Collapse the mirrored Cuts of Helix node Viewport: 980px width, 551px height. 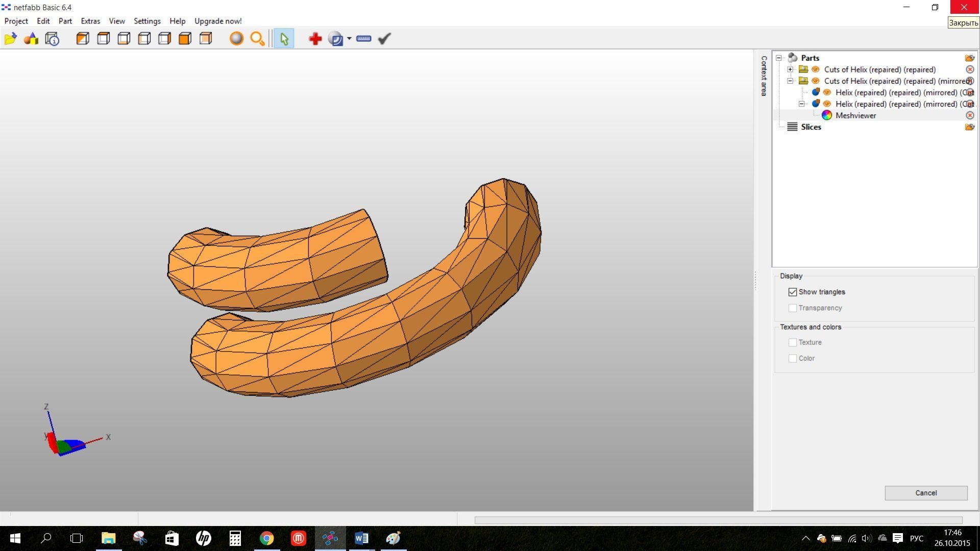point(790,81)
